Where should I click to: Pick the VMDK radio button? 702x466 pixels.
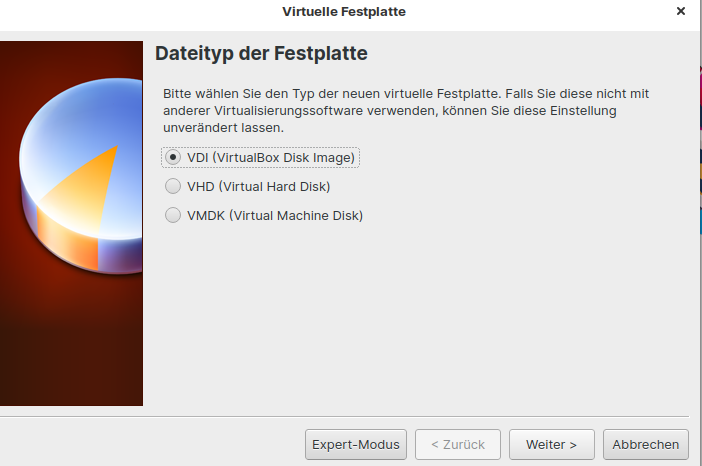pyautogui.click(x=173, y=215)
